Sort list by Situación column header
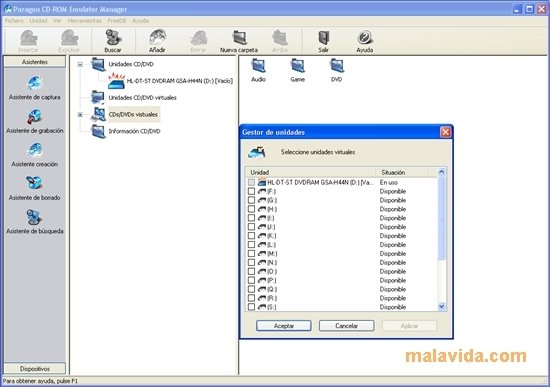550x387 pixels. click(x=402, y=172)
